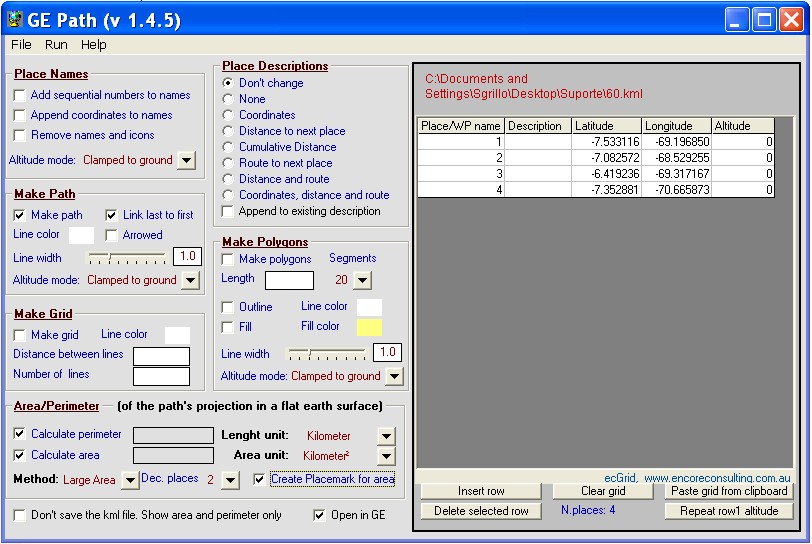Select None description radio button
The width and height of the screenshot is (812, 544).
[x=228, y=99]
